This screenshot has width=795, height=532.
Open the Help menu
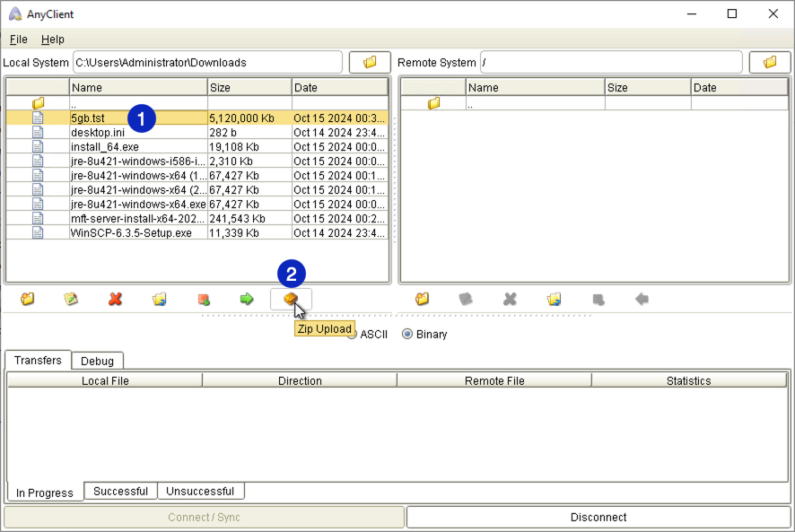tap(53, 39)
